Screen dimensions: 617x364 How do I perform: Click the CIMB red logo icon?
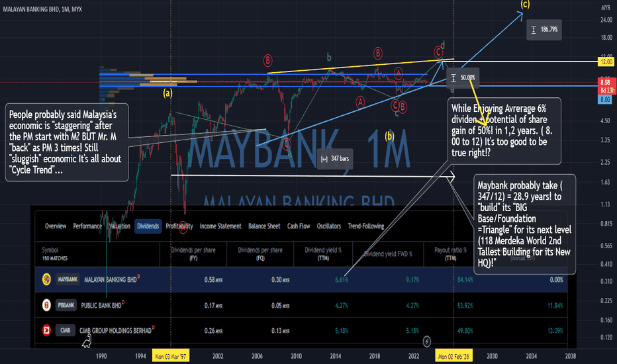(46, 330)
